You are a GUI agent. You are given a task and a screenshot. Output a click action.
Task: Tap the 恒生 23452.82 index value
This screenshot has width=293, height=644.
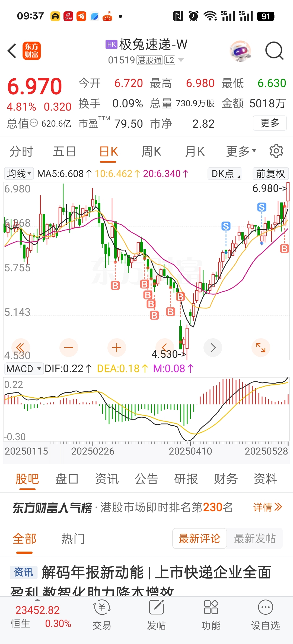pyautogui.click(x=37, y=610)
